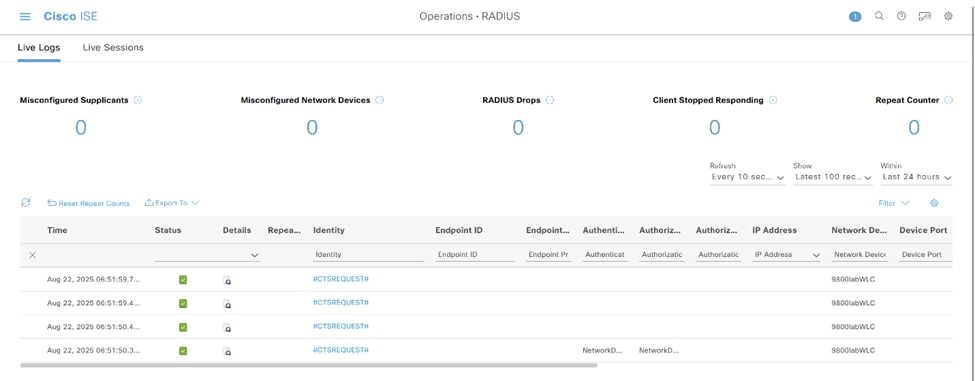Open the Filter dropdown
Screen dimensions: 975x381
click(x=894, y=203)
